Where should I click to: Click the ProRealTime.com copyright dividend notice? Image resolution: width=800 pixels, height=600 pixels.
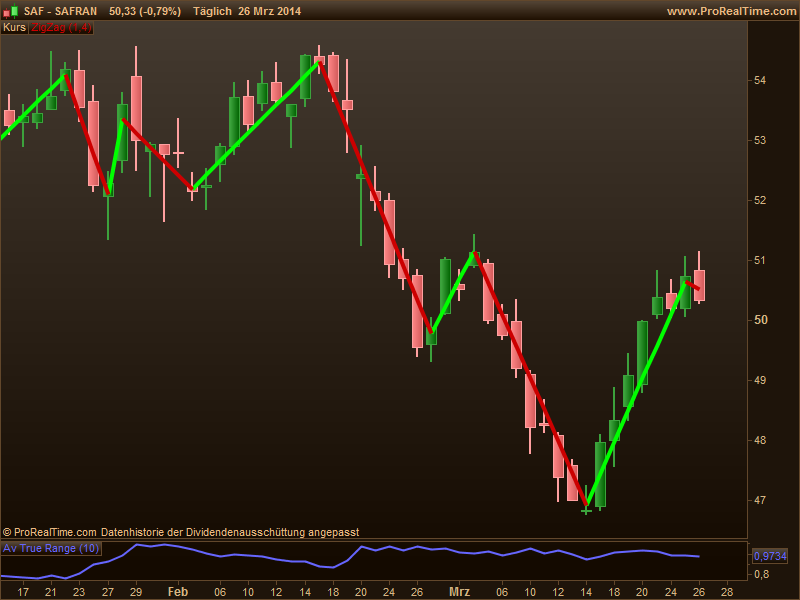(x=181, y=532)
